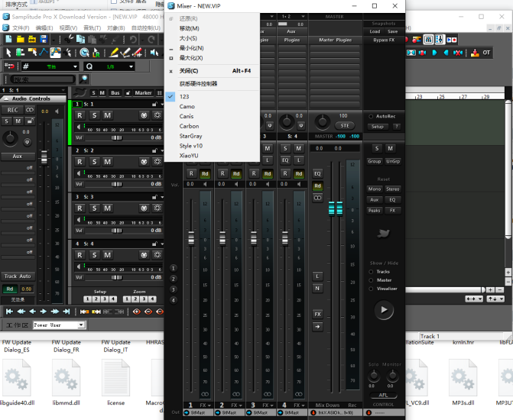
Task: Click the OT icon in the right toolbar
Action: tap(486, 53)
